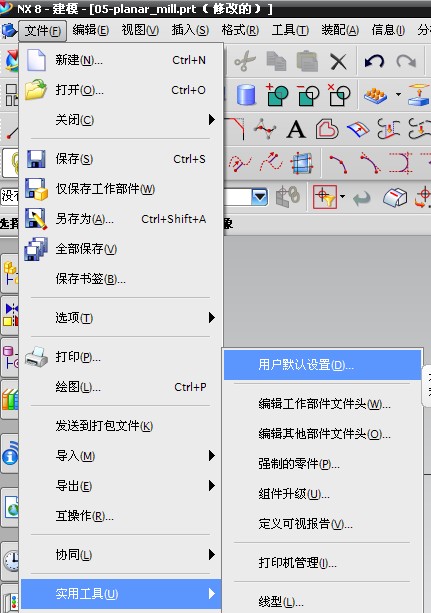This screenshot has height=613, width=431.
Task: Select 用户默认设置(D) Customer Defaults
Action: [322, 365]
